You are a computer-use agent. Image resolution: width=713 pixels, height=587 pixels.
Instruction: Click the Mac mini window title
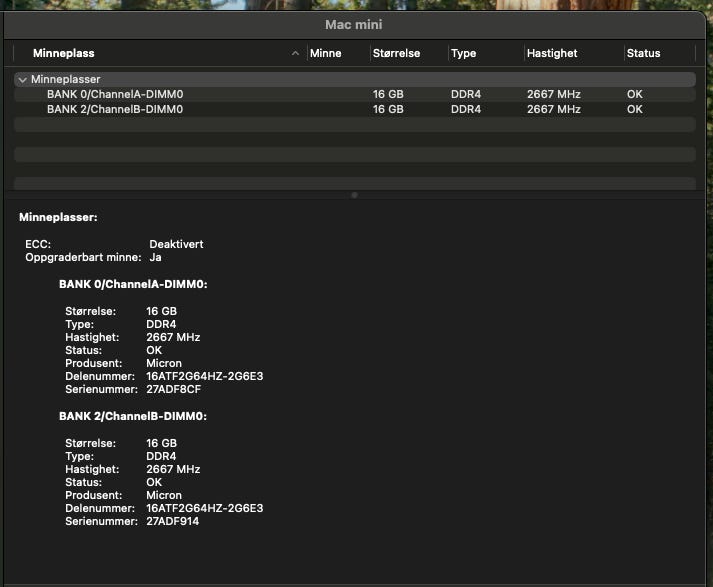(354, 25)
